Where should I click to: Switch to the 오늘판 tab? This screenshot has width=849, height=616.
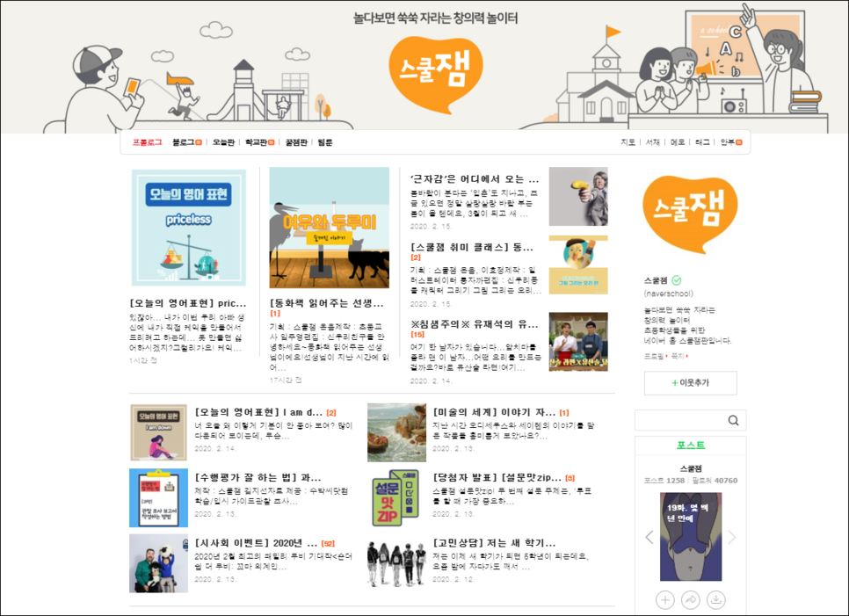click(223, 142)
